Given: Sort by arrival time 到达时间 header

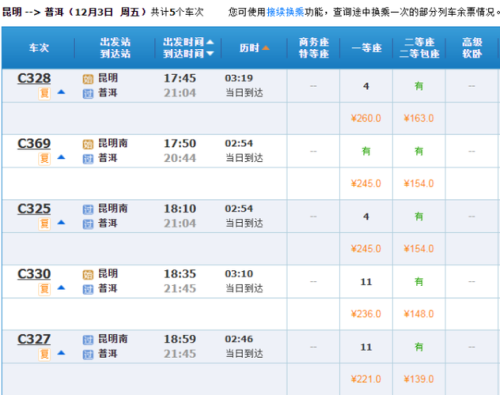Looking at the screenshot, I should pyautogui.click(x=188, y=54).
